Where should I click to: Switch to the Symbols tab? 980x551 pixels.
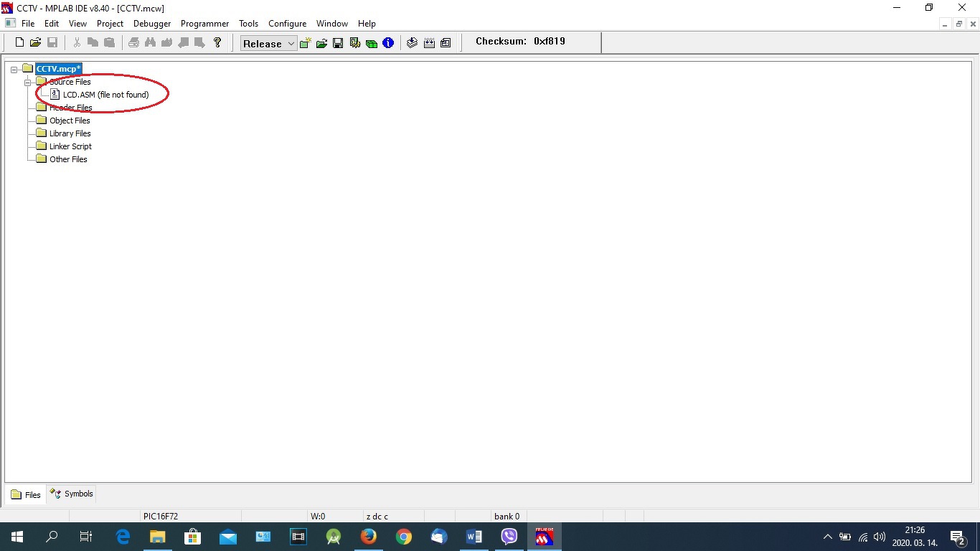[71, 494]
